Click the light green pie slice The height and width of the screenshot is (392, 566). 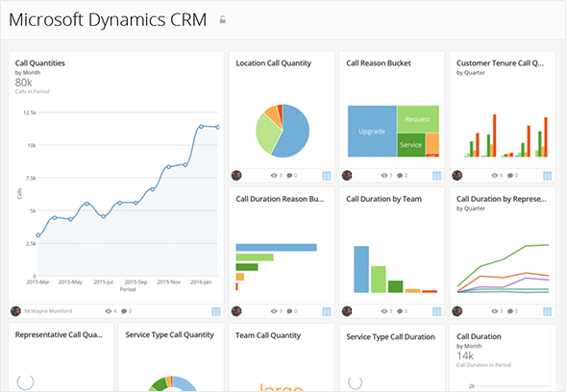267,134
